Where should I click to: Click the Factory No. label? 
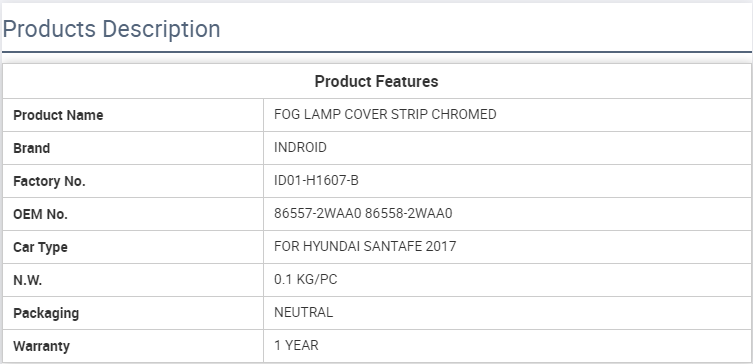coord(49,182)
